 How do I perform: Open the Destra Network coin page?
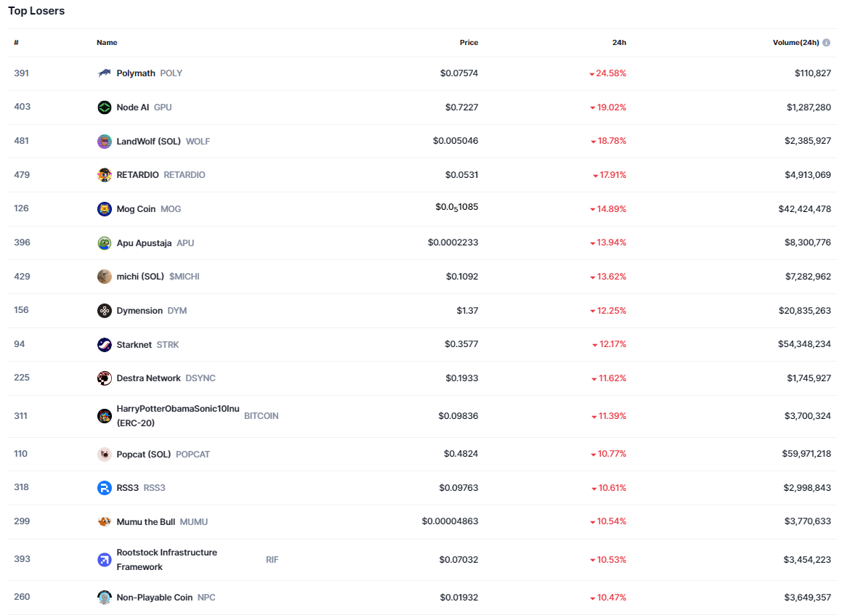148,378
